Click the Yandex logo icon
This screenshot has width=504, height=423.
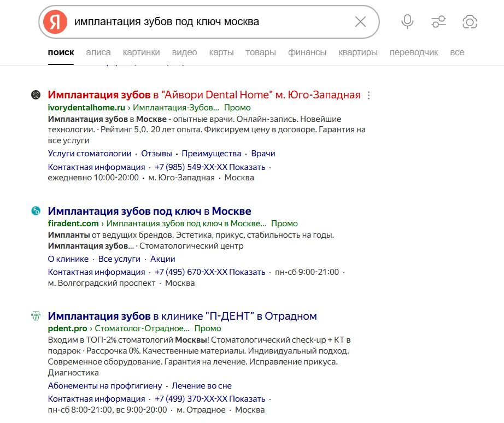pos(54,21)
